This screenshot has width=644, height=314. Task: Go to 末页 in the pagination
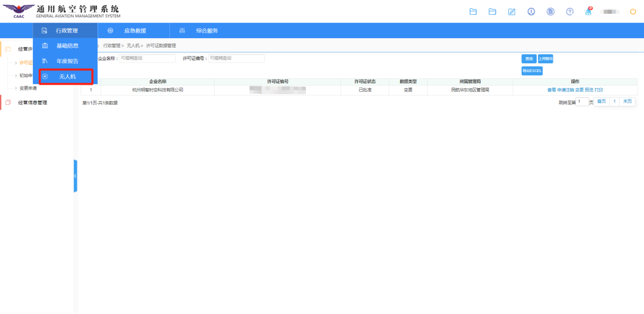pos(627,101)
